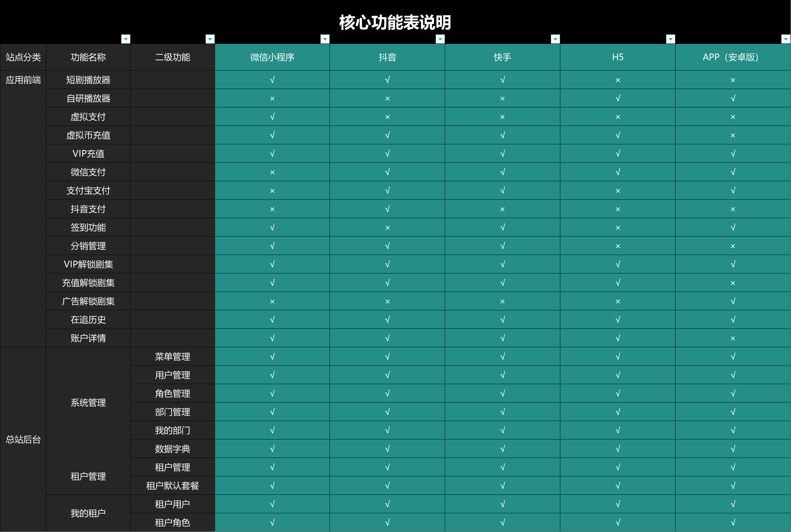Select the 系统管理 merged cell
The width and height of the screenshot is (791, 532).
(x=88, y=402)
